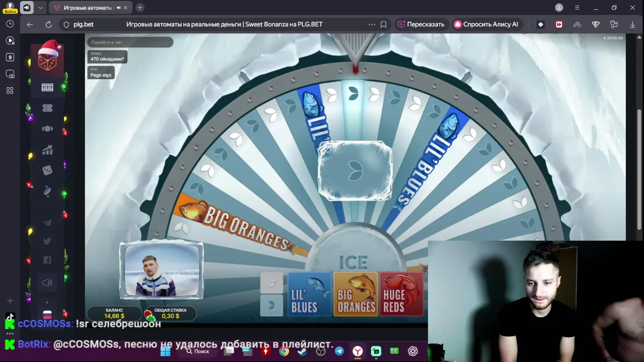Screen dimensions: 644x362
Task: Close the Игровые автоматы tab
Action: (x=125, y=8)
